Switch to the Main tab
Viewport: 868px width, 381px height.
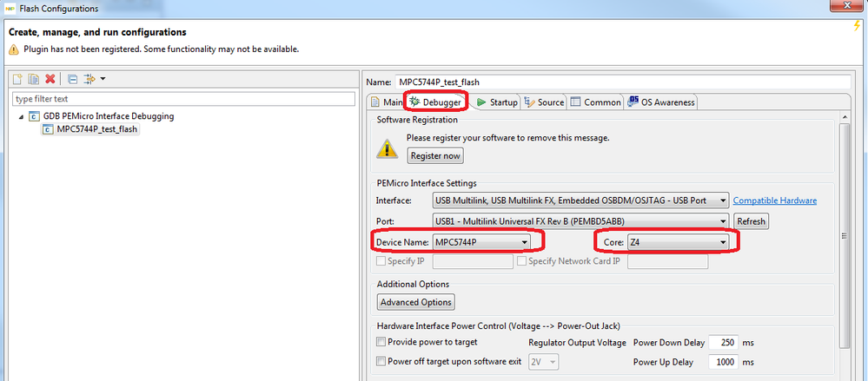pos(387,102)
